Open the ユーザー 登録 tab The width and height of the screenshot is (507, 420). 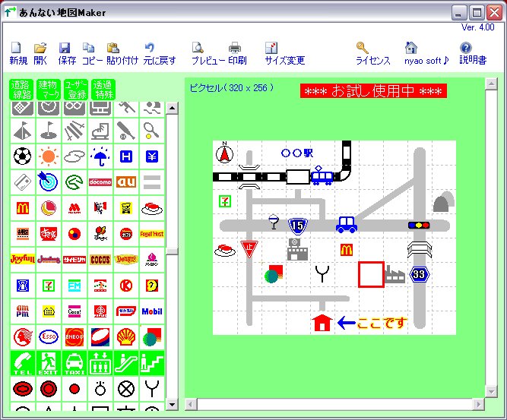[x=75, y=90]
